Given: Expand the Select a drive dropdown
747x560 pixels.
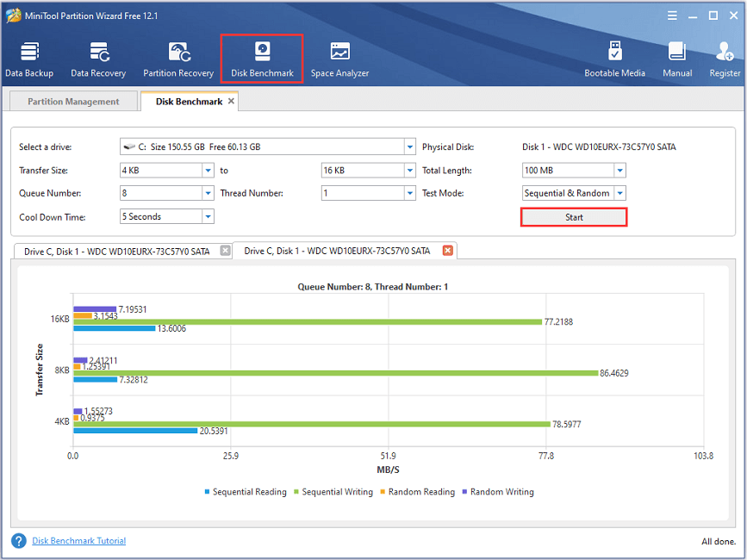Looking at the screenshot, I should pos(410,147).
